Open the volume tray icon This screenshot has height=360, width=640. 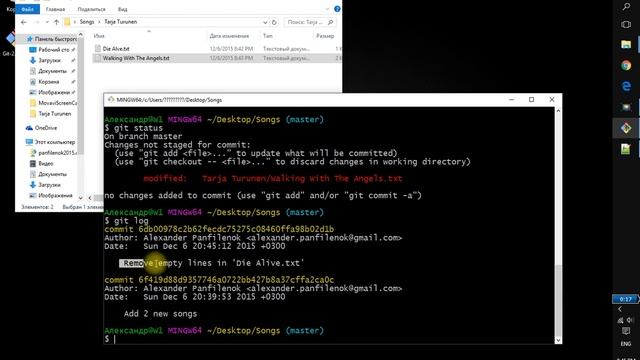tap(630, 320)
